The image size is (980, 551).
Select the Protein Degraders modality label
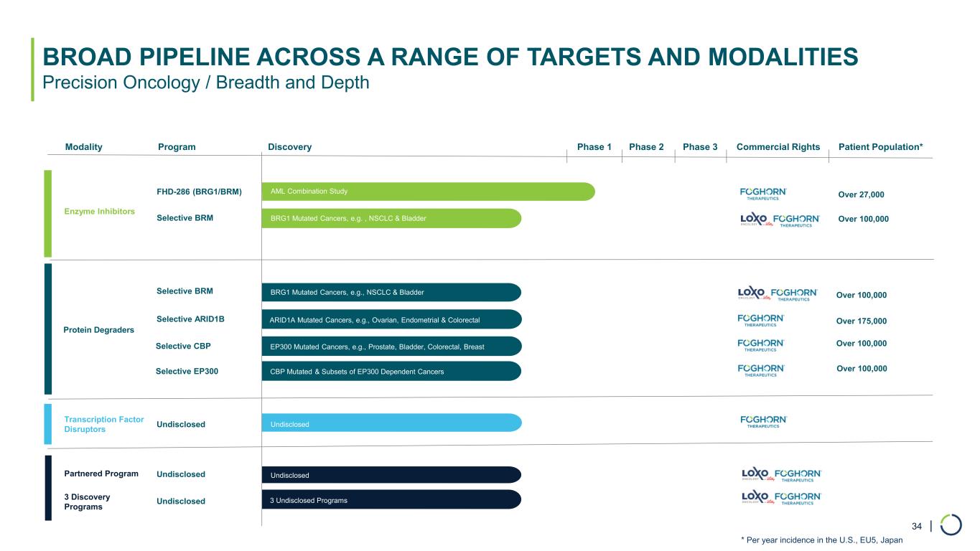tap(99, 330)
